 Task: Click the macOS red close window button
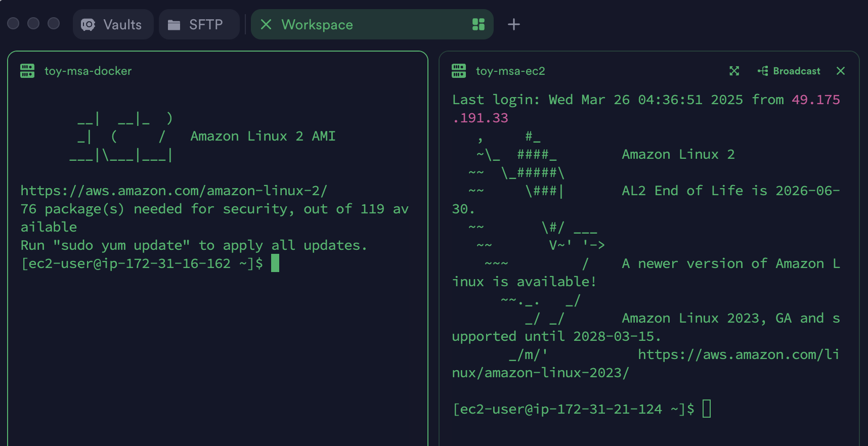(x=14, y=24)
